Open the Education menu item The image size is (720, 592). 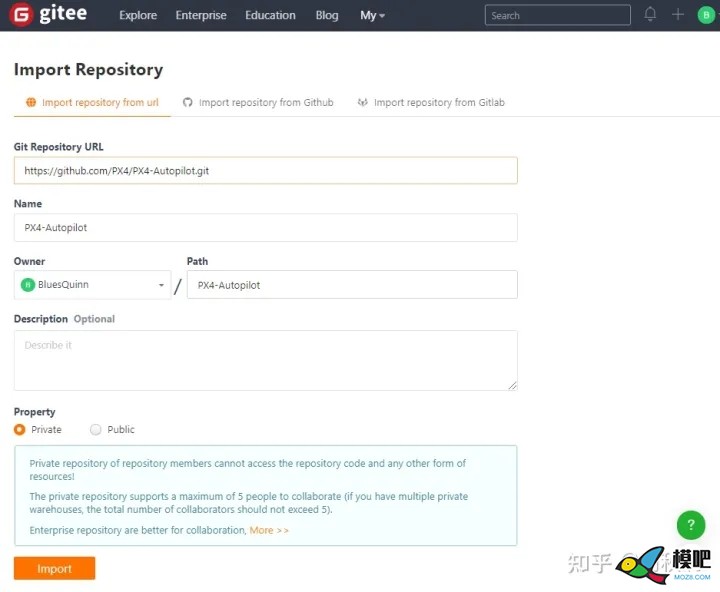pyautogui.click(x=270, y=15)
